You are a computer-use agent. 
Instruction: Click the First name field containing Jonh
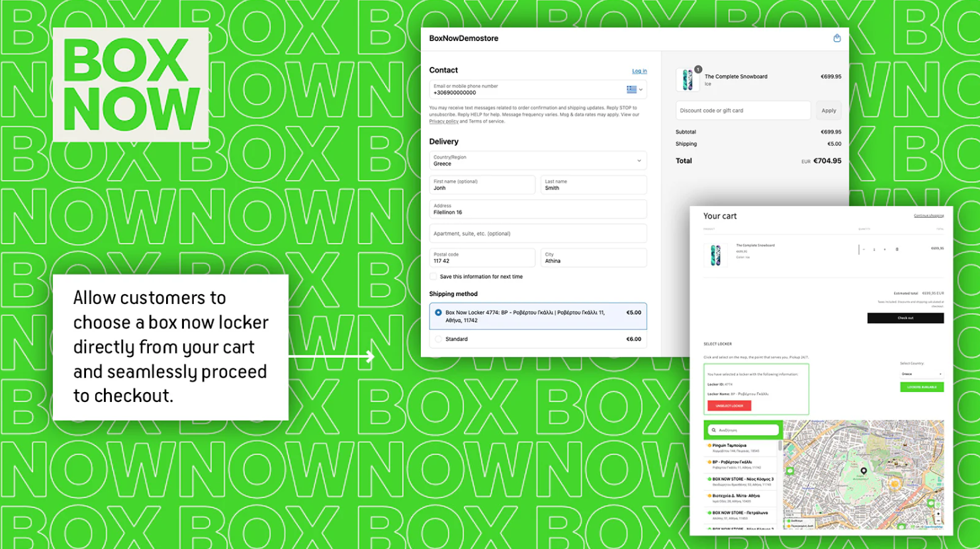(x=482, y=185)
